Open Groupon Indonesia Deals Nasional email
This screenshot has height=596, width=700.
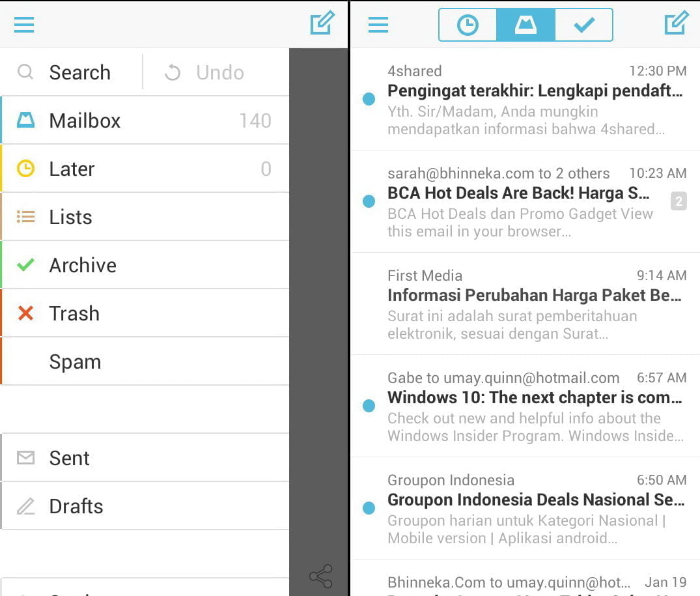pos(525,509)
